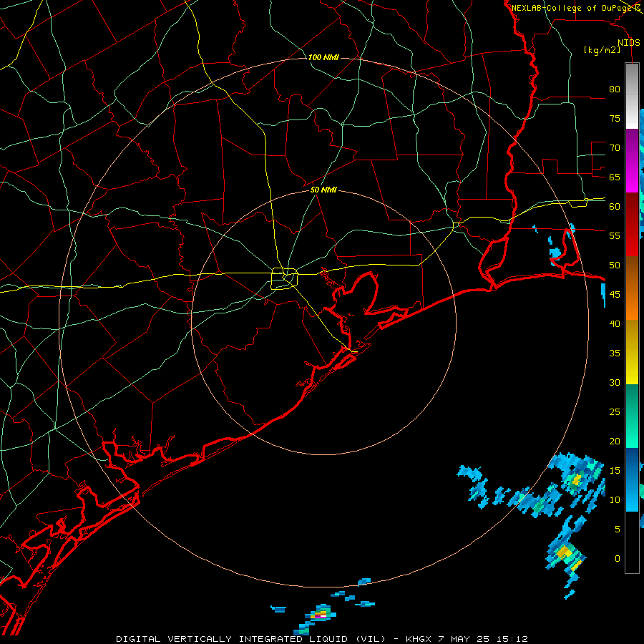Select the white-gray top segment of color bar

(632, 96)
